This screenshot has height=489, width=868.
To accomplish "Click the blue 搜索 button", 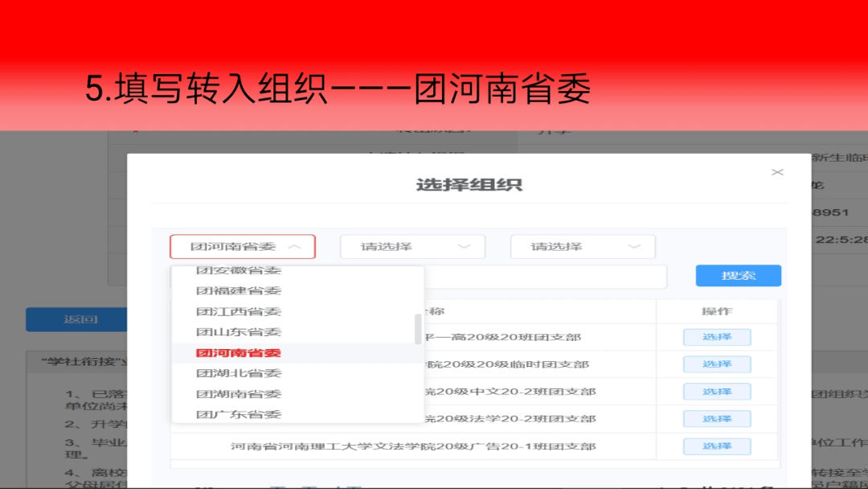I will (738, 275).
